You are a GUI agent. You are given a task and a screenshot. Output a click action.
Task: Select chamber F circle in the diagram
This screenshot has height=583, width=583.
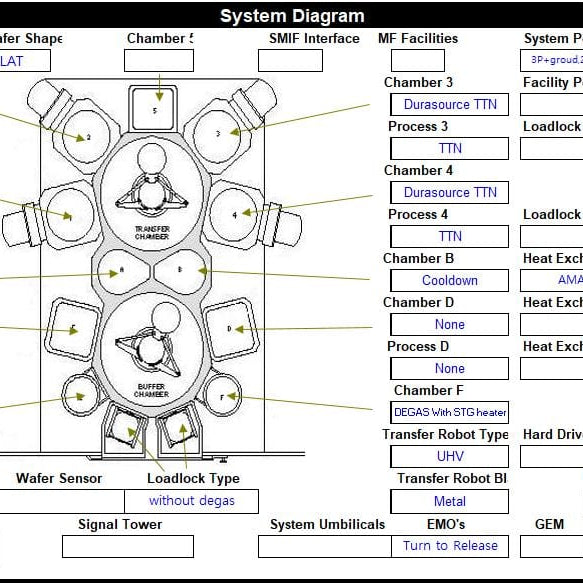(223, 396)
